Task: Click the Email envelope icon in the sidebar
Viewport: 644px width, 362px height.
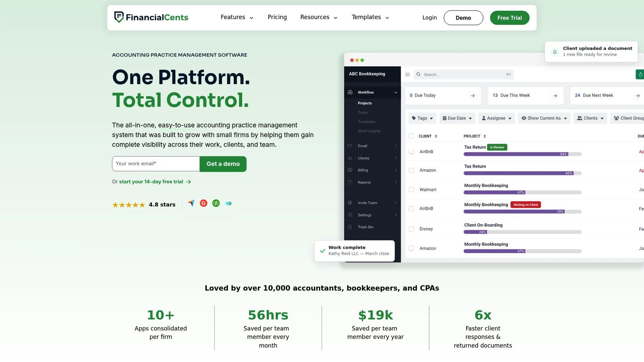Action: (x=350, y=146)
